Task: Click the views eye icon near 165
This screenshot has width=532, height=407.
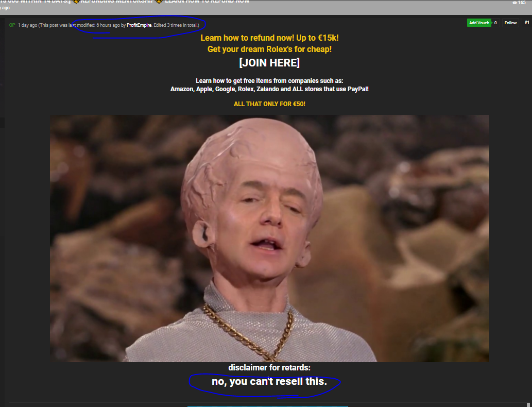Action: [514, 3]
